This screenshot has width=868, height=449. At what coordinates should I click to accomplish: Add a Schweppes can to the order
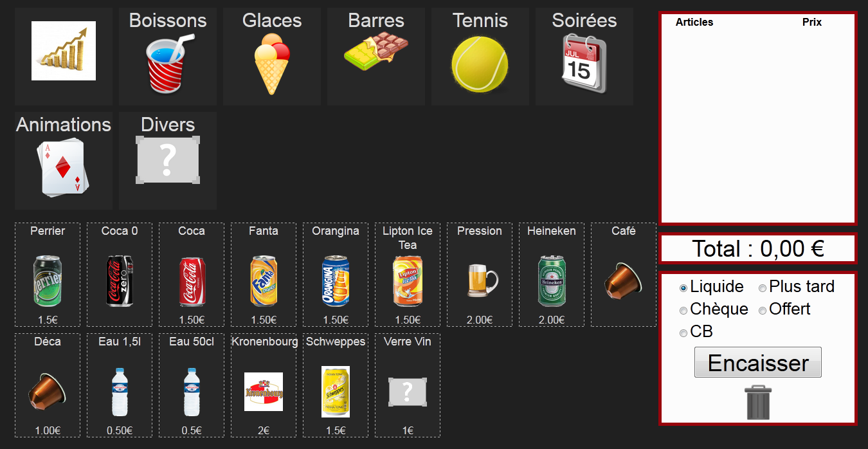[336, 385]
